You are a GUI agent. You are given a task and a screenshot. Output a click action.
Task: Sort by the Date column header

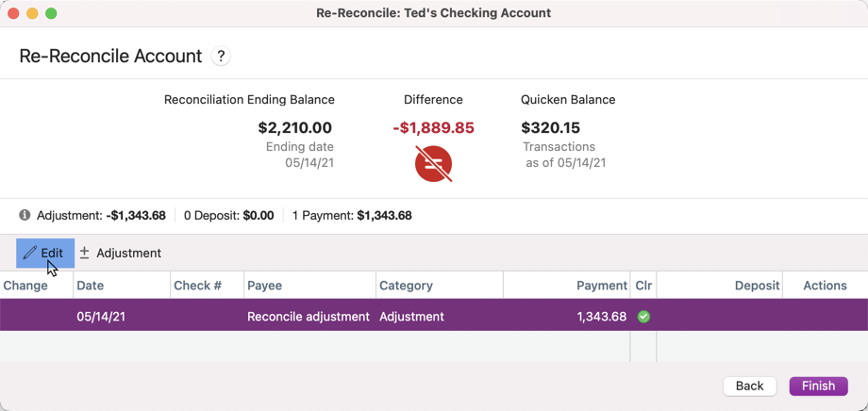point(91,286)
